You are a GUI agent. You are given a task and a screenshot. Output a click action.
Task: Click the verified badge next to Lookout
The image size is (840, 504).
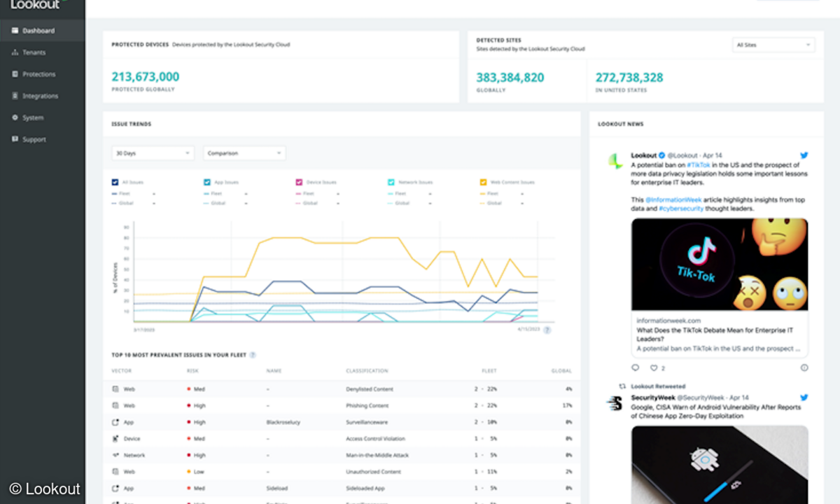(661, 155)
